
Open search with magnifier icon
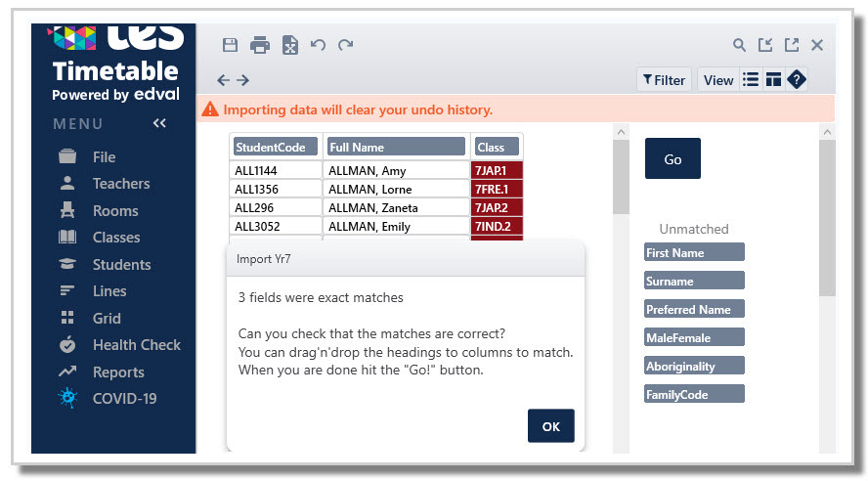(739, 45)
